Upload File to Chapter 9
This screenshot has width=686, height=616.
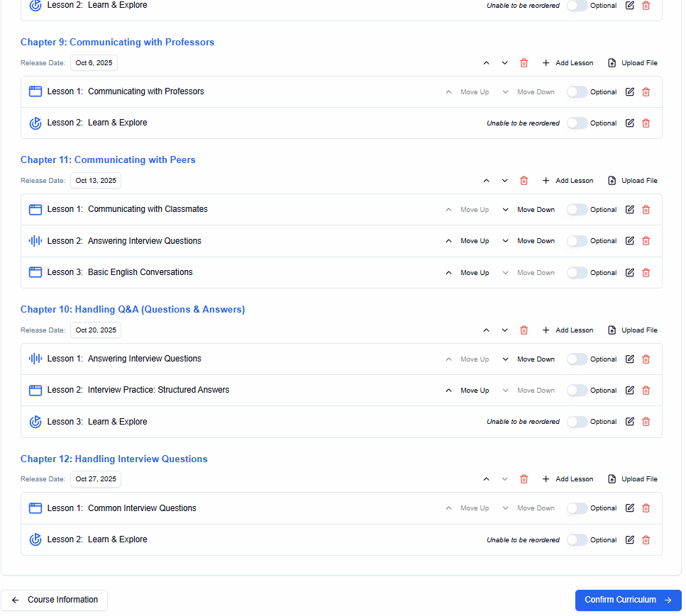(633, 63)
